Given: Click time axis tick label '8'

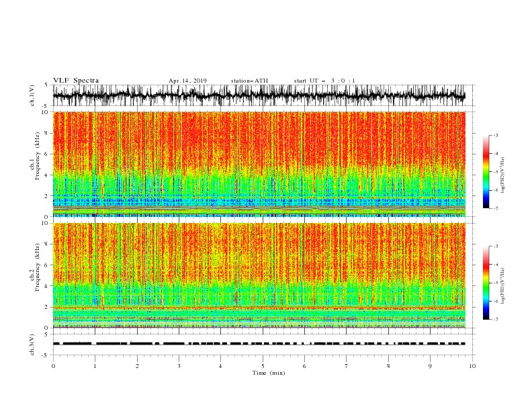Looking at the screenshot, I should coord(388,366).
